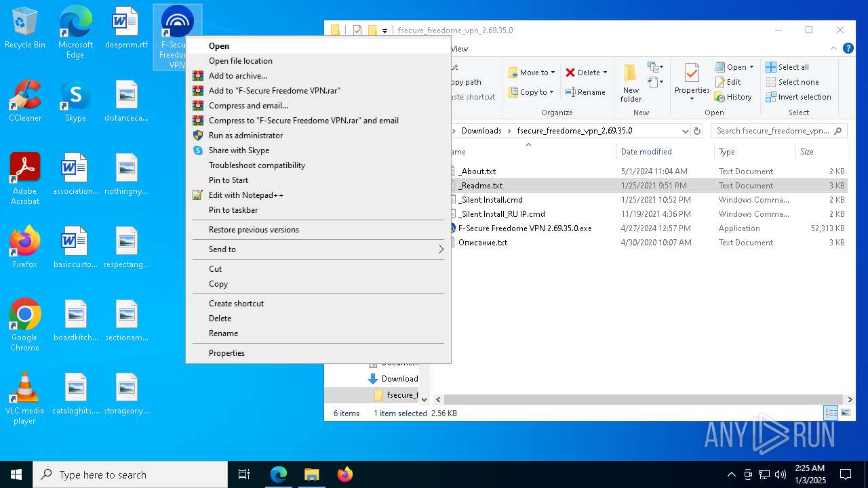Sort by Type column header
This screenshot has height=488, width=868.
tap(755, 152)
